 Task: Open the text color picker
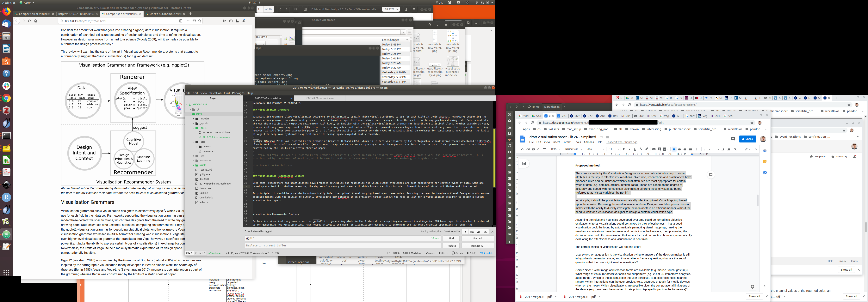tap(641, 149)
